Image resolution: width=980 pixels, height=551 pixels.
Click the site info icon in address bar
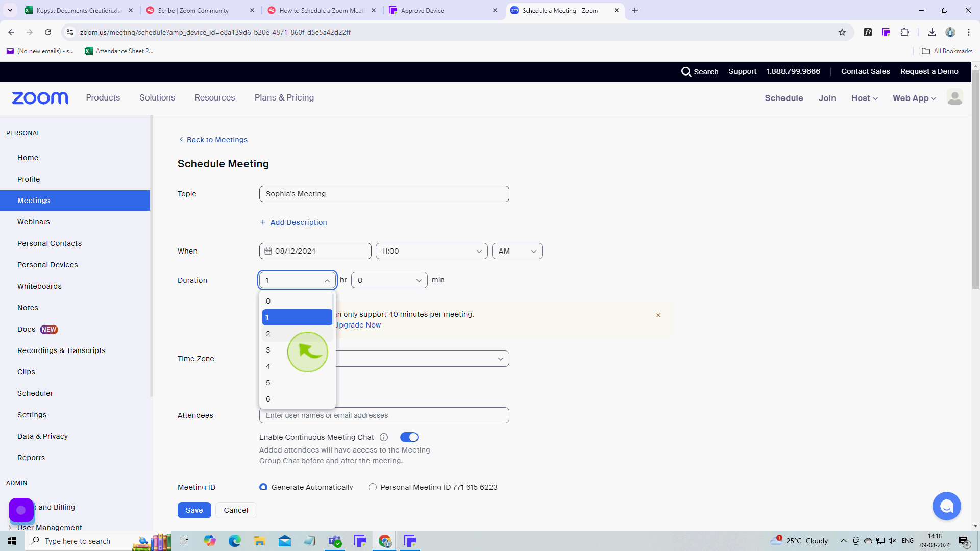point(70,32)
